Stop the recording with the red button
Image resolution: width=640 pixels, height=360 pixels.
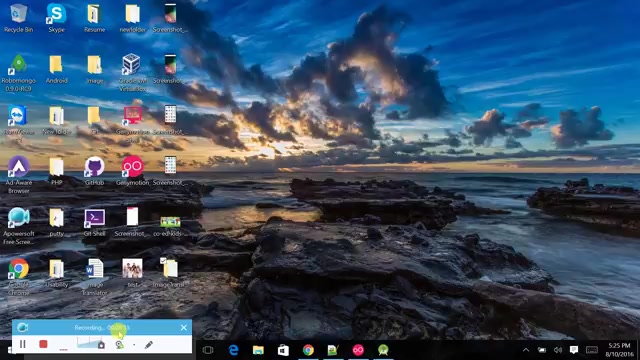click(43, 344)
